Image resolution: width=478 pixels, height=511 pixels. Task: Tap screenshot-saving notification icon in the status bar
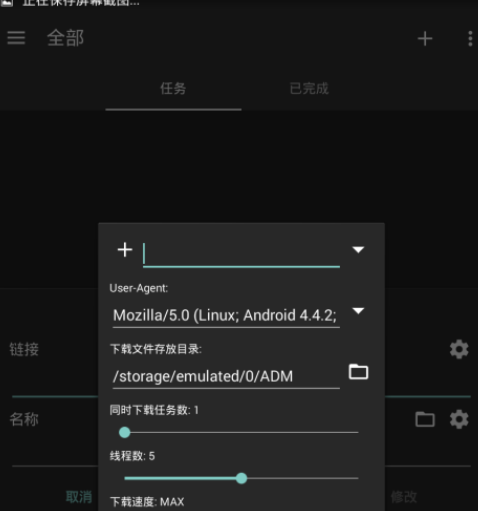tap(7, 3)
